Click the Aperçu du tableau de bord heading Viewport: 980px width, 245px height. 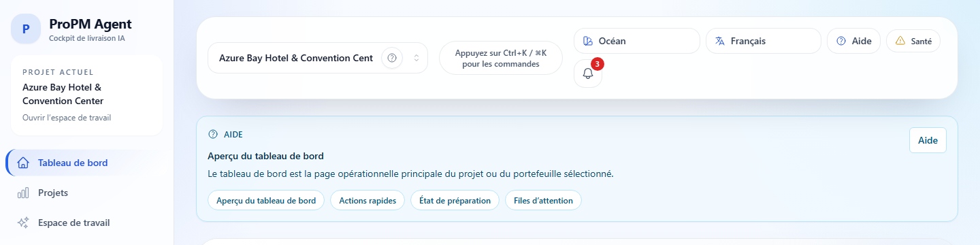click(265, 156)
